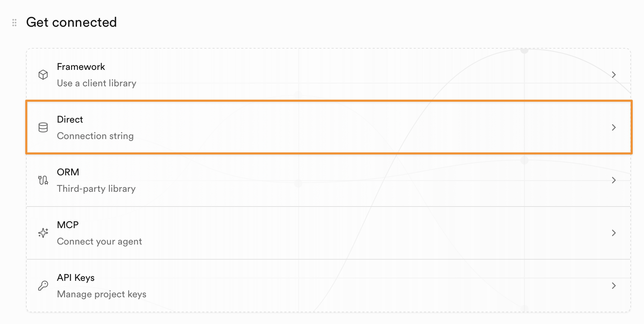Select the Direct option title

click(x=70, y=120)
